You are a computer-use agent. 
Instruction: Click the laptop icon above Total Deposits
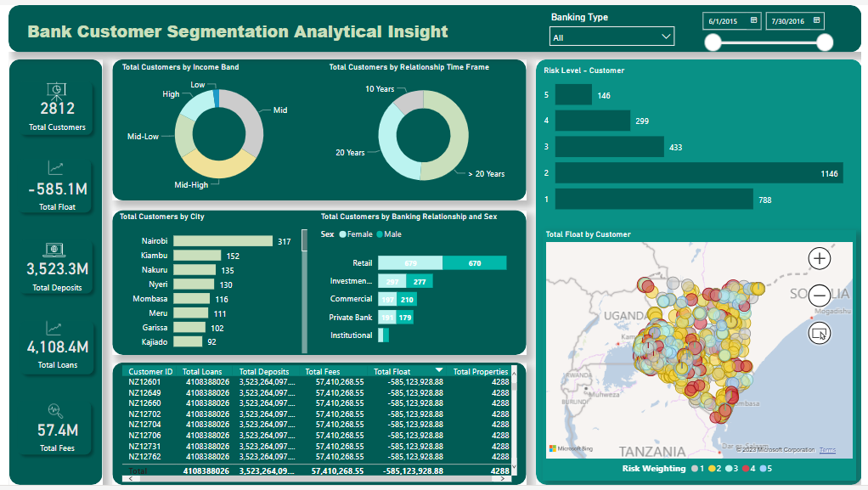55,251
